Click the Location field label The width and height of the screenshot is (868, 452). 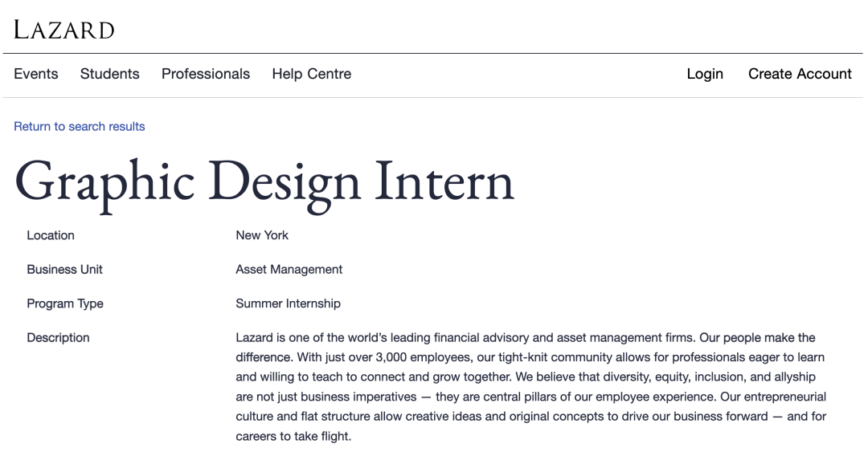click(x=51, y=235)
